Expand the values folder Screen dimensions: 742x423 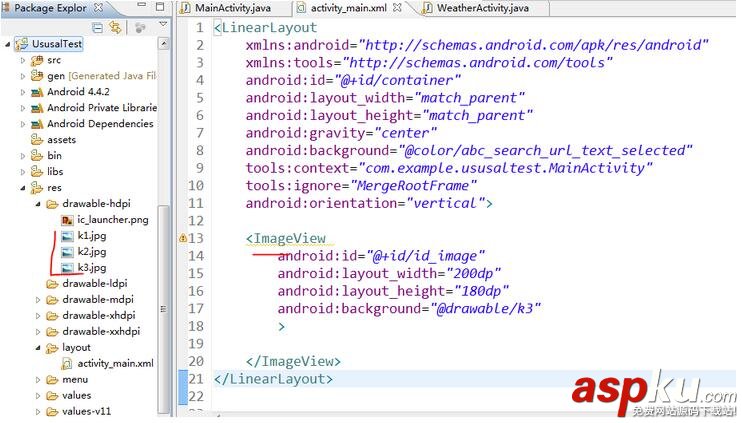[x=38, y=396]
